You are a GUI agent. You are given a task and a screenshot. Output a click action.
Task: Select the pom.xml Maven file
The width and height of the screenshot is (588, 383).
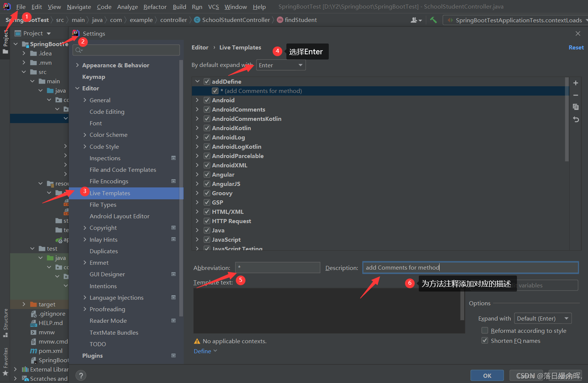click(46, 351)
